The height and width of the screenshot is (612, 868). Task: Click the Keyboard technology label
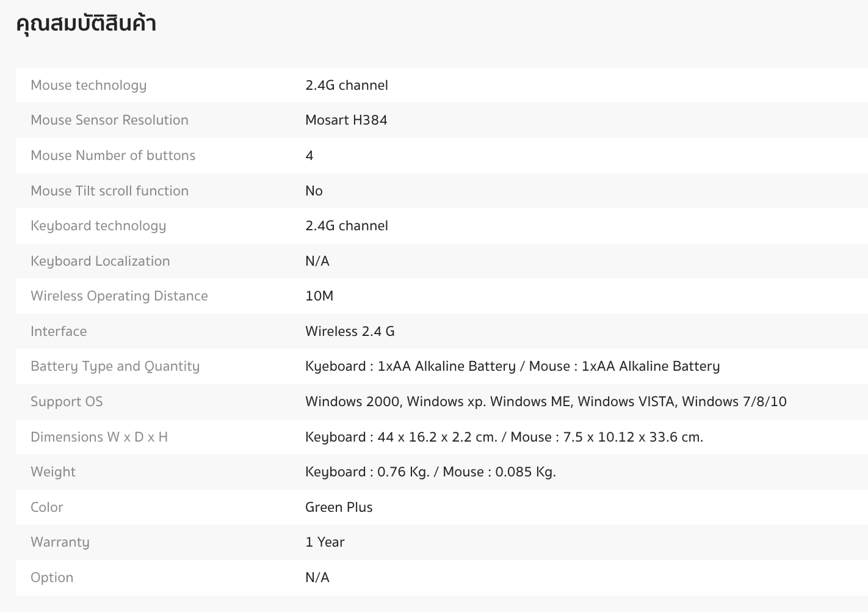coord(98,226)
